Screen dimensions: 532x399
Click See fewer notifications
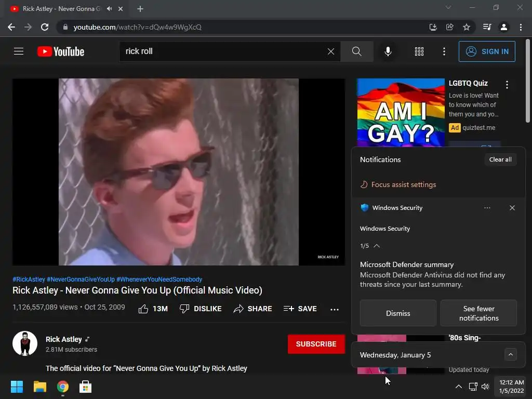(478, 313)
